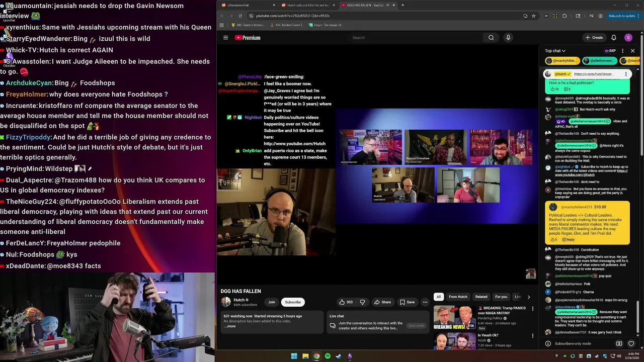
Task: Open Spotify from taskbar
Action: [x=328, y=356]
